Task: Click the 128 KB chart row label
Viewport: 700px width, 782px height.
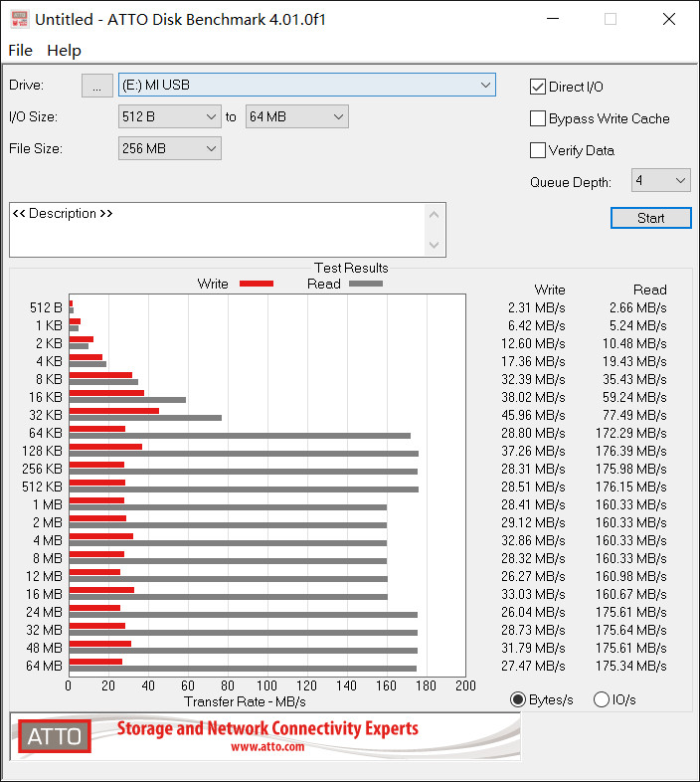Action: coord(42,451)
